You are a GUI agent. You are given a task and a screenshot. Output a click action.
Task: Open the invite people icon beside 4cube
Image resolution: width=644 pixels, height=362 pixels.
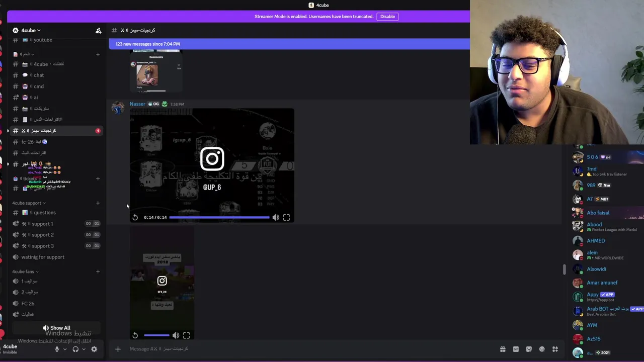click(x=98, y=31)
